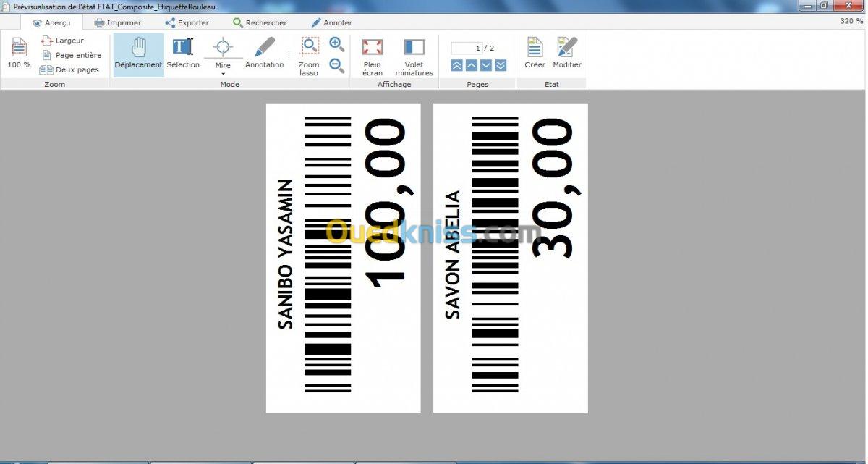
Task: Toggle the Volet miniatures panel
Action: [x=414, y=56]
